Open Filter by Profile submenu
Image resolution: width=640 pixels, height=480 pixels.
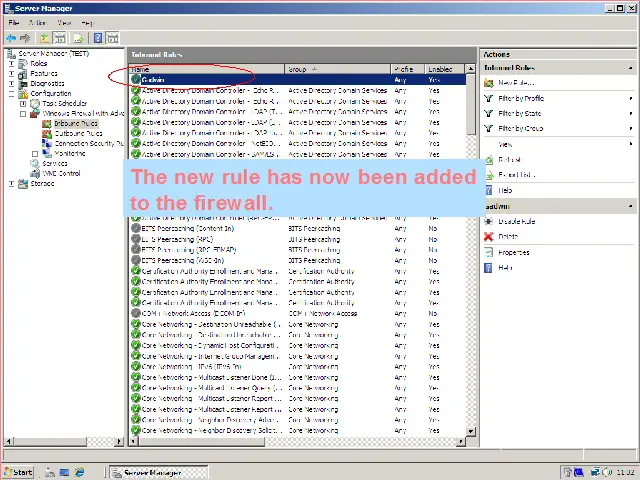(520, 99)
